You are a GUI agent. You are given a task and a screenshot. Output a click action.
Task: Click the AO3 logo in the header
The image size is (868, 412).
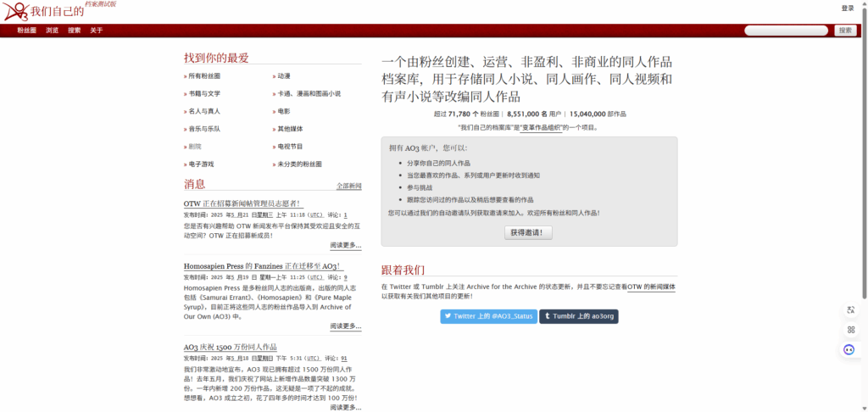(x=15, y=12)
